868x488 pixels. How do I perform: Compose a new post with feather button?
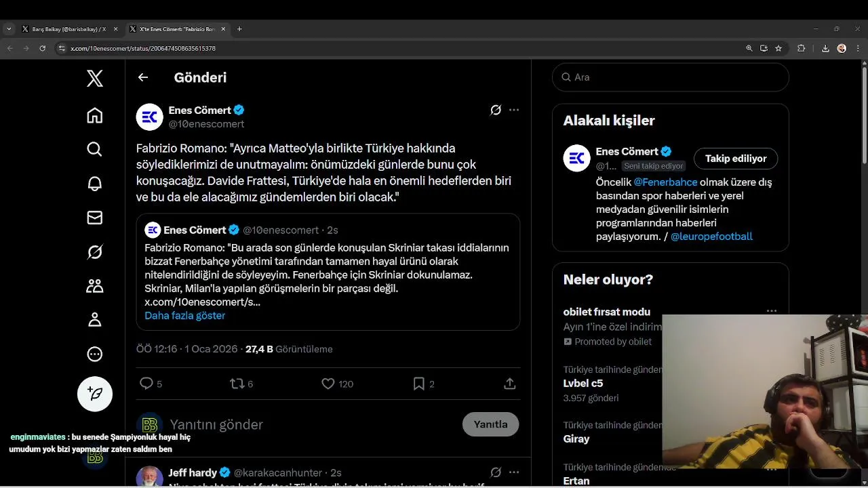coord(95,394)
